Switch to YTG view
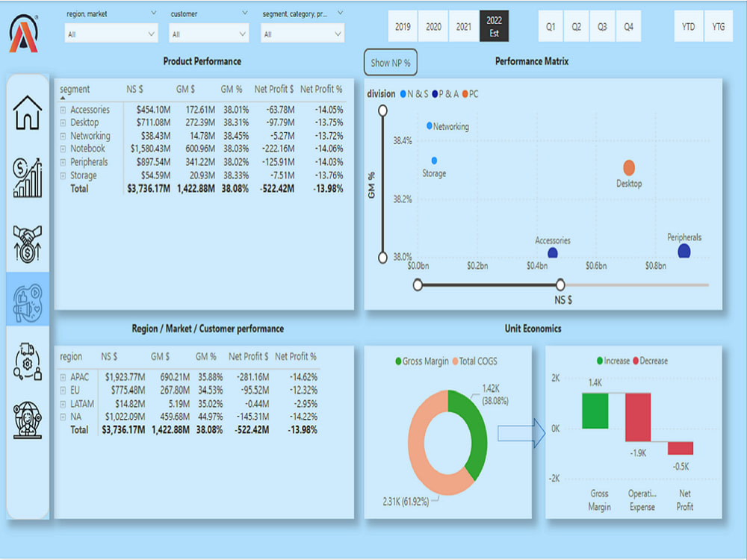747x560 pixels. coord(719,27)
